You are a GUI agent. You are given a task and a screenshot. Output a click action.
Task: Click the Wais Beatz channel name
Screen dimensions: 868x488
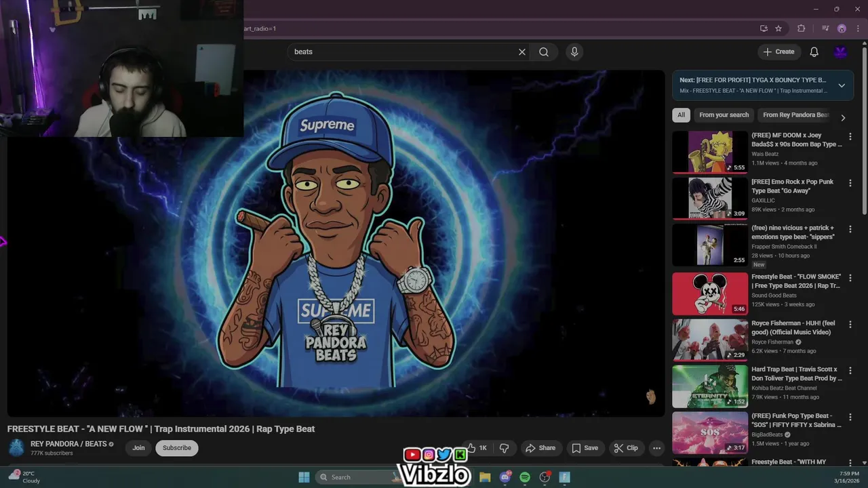point(766,154)
